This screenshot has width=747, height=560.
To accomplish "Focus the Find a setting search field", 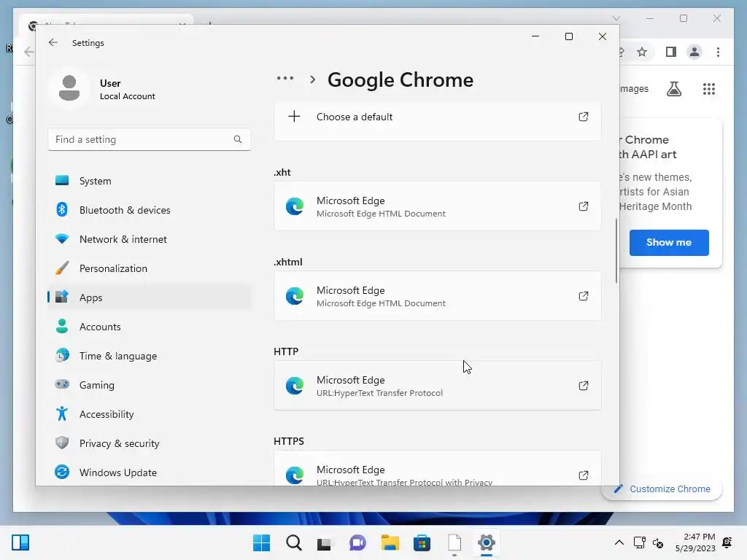I will point(149,139).
